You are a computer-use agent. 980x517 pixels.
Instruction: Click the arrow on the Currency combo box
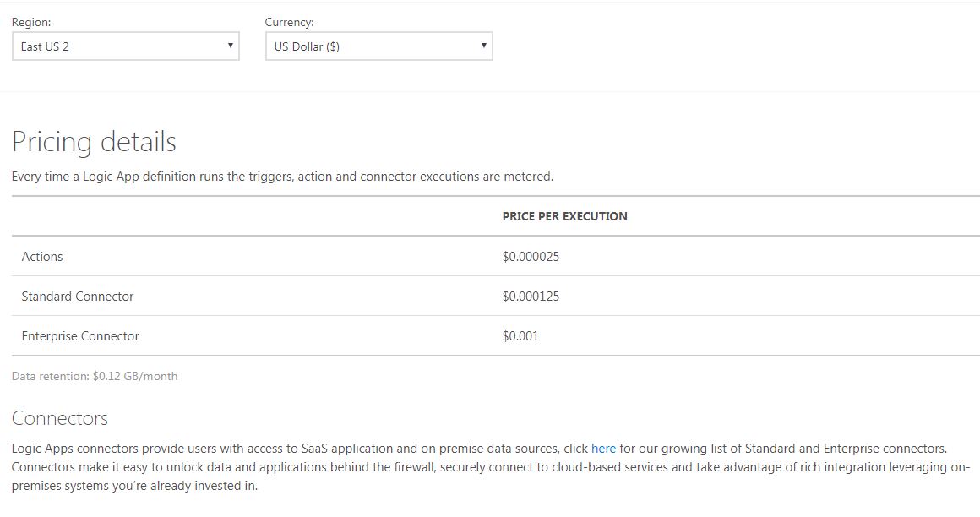click(x=483, y=46)
